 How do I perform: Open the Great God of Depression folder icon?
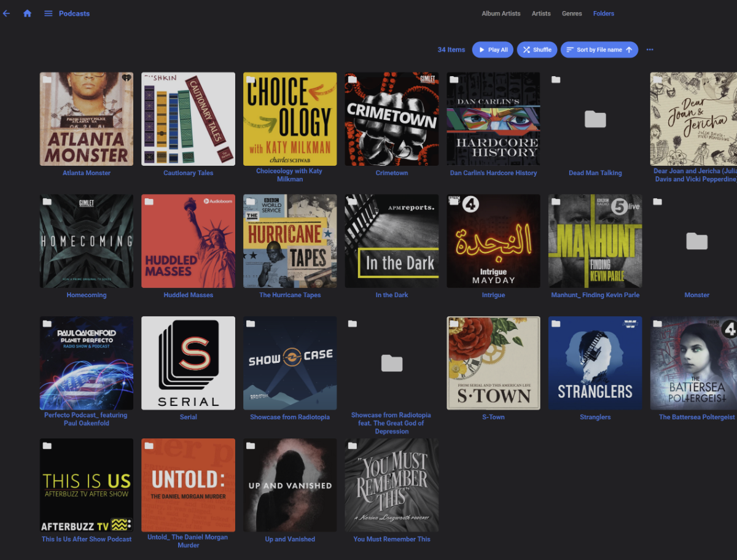pos(392,364)
